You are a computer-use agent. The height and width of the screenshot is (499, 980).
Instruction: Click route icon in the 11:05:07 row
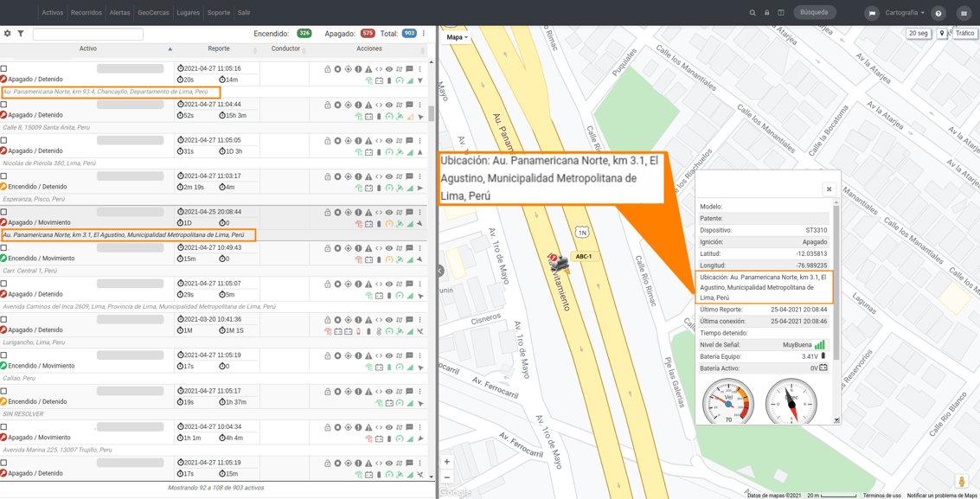400,284
